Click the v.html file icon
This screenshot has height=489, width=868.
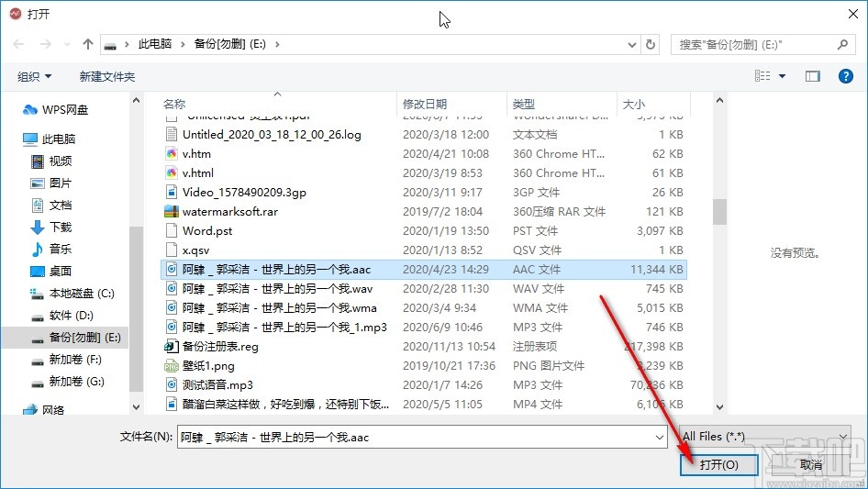point(172,173)
